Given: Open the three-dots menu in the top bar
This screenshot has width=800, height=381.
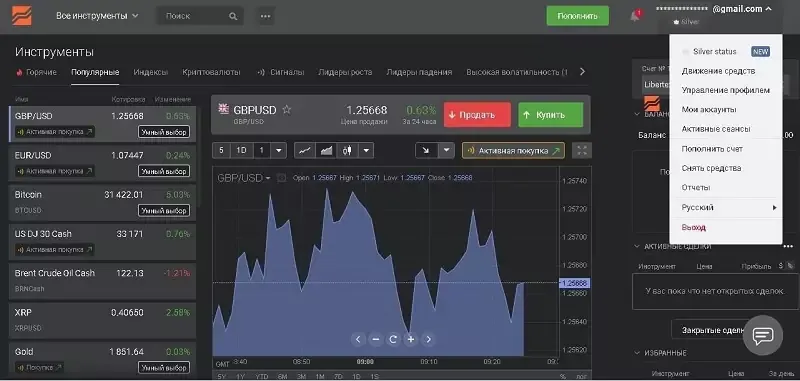Looking at the screenshot, I should 265,16.
